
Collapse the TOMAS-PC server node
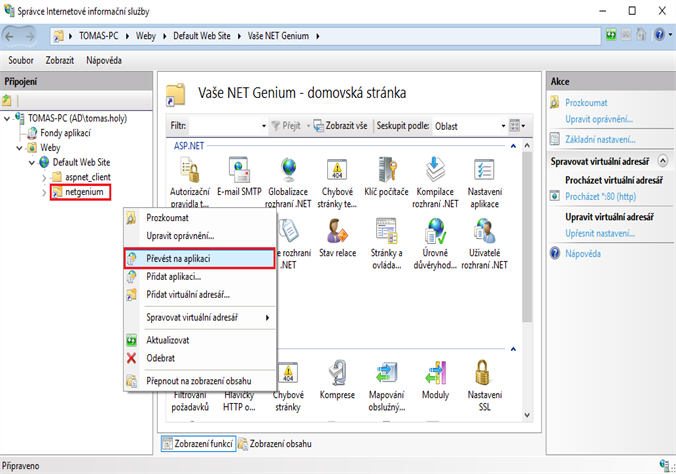7,119
